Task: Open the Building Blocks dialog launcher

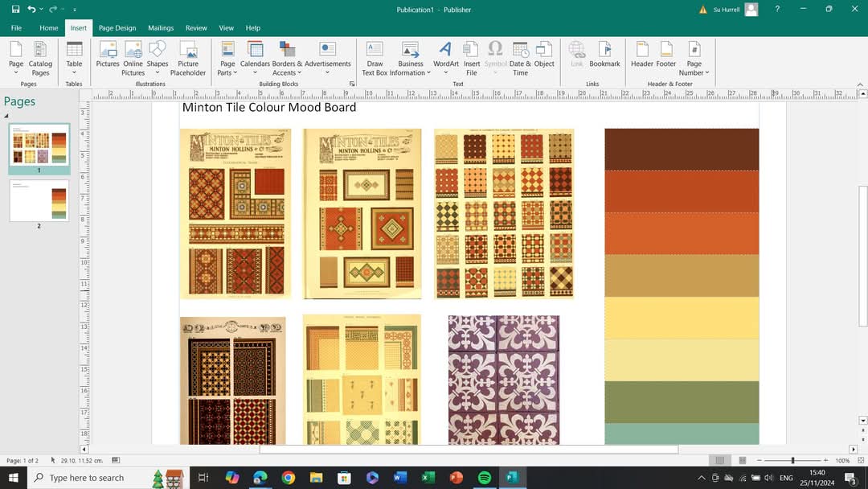Action: click(x=351, y=84)
